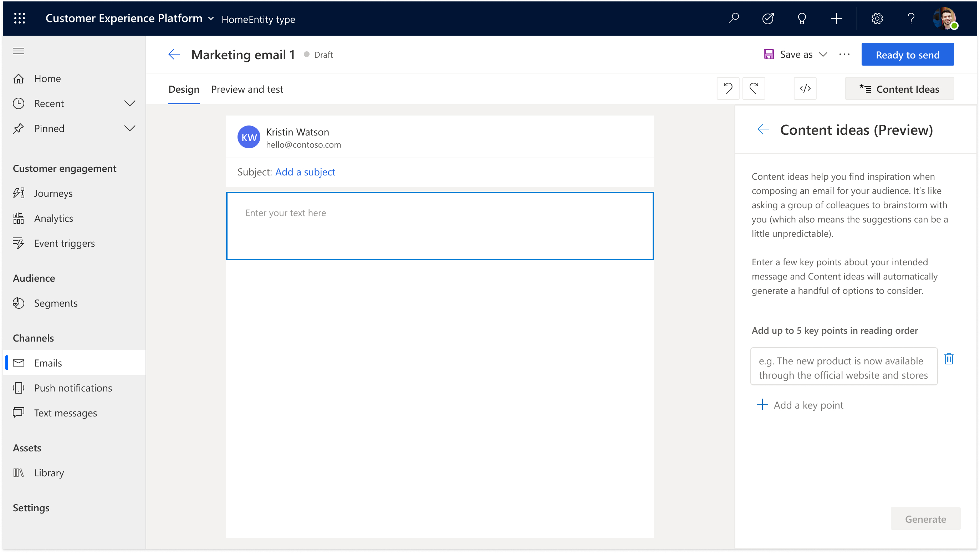Open Content Ideas panel
Image resolution: width=980 pixels, height=553 pixels.
pyautogui.click(x=900, y=88)
